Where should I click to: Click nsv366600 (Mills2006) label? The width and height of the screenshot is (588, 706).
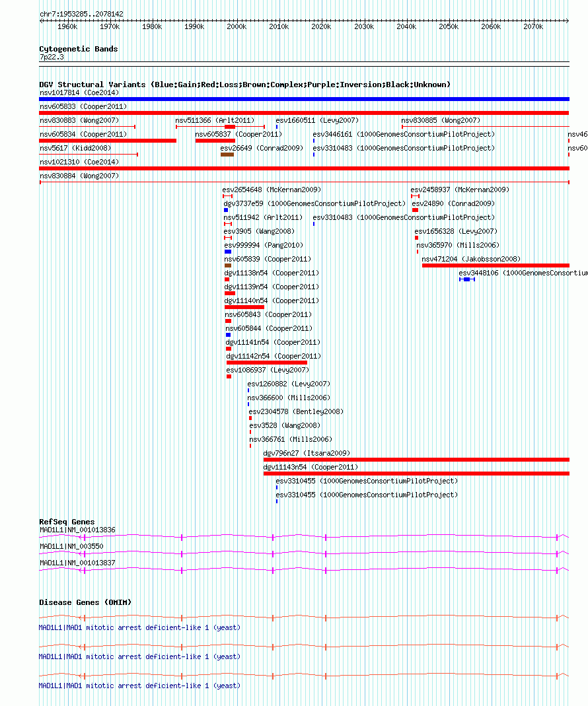(289, 398)
